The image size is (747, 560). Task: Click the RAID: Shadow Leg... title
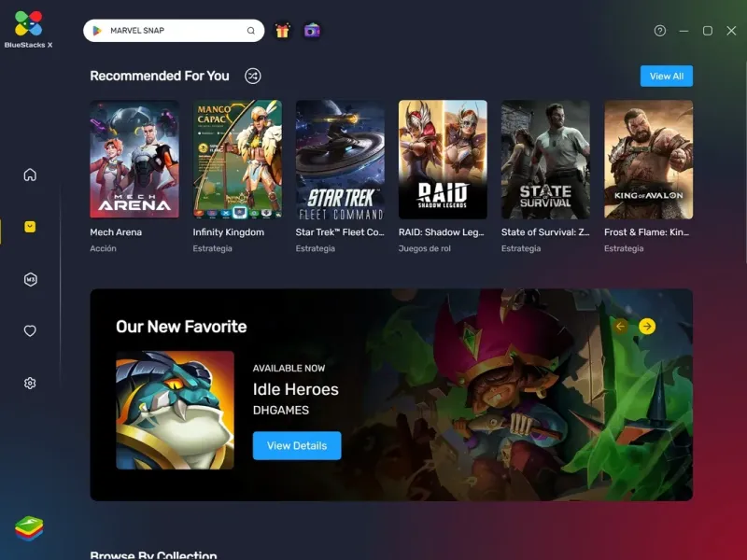441,232
